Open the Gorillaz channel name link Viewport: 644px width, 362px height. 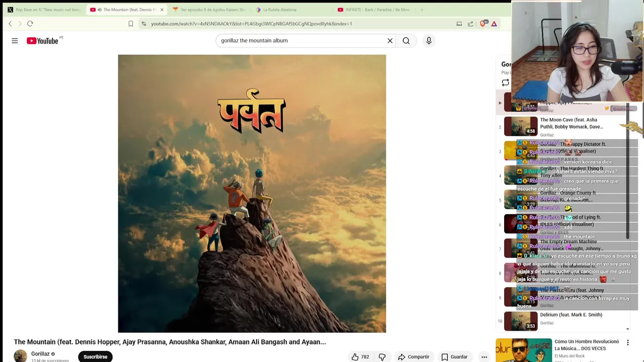(40, 354)
